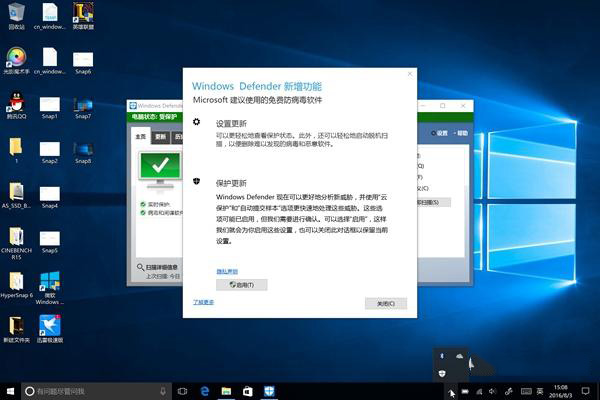
Task: Open 设置 in Defender window header
Action: tap(439, 133)
